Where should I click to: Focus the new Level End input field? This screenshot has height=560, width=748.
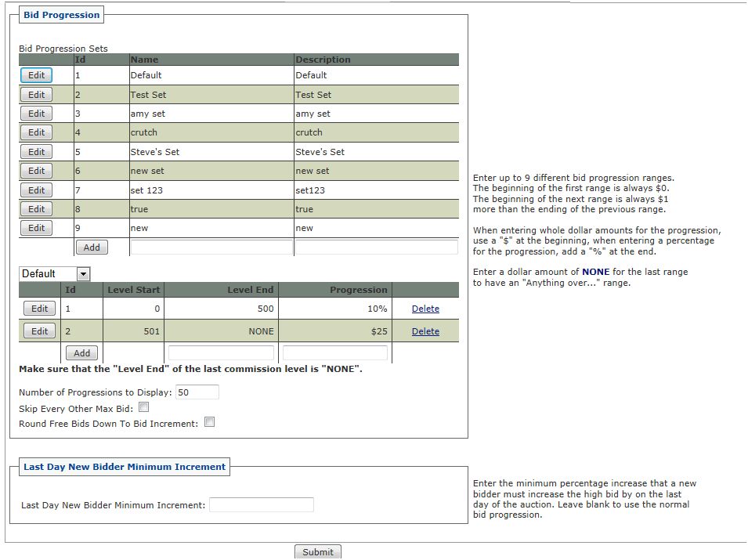pyautogui.click(x=221, y=353)
